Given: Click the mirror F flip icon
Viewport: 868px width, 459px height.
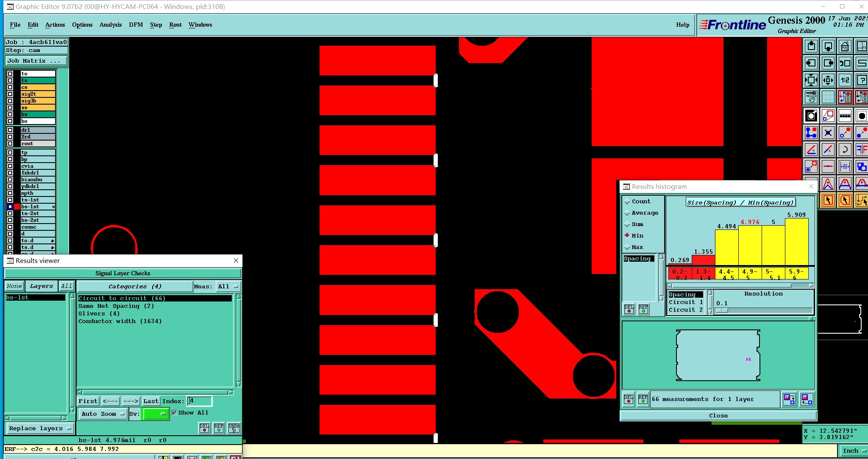Looking at the screenshot, I should pyautogui.click(x=861, y=149).
